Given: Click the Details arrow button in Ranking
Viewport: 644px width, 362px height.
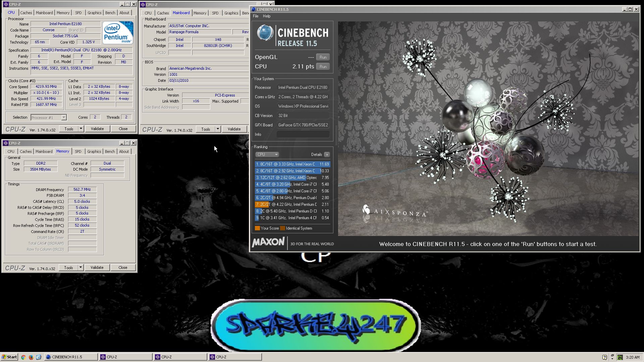Looking at the screenshot, I should [x=327, y=155].
